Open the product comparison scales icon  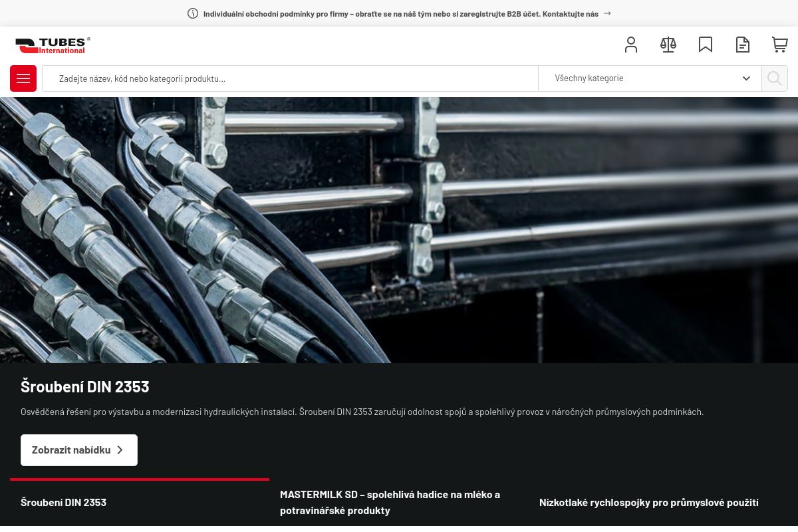click(668, 45)
